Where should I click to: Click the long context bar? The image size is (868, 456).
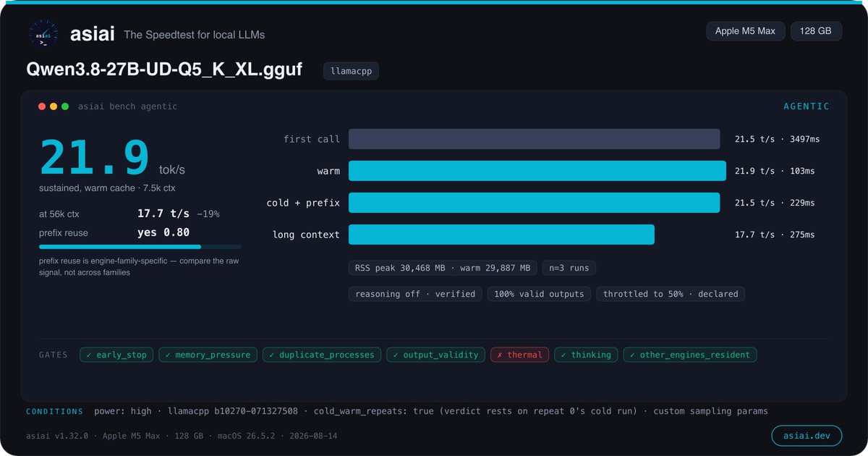(x=501, y=235)
